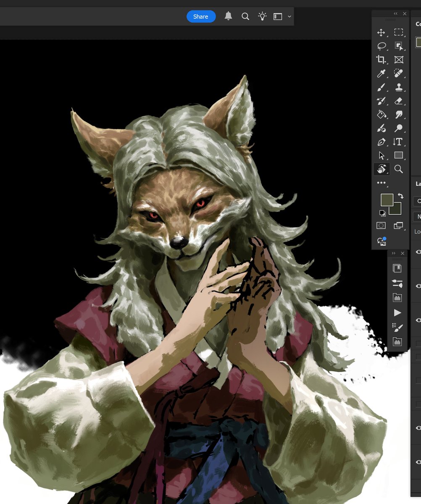Toggle Quick Mask mode
The height and width of the screenshot is (504, 421).
[x=381, y=226]
